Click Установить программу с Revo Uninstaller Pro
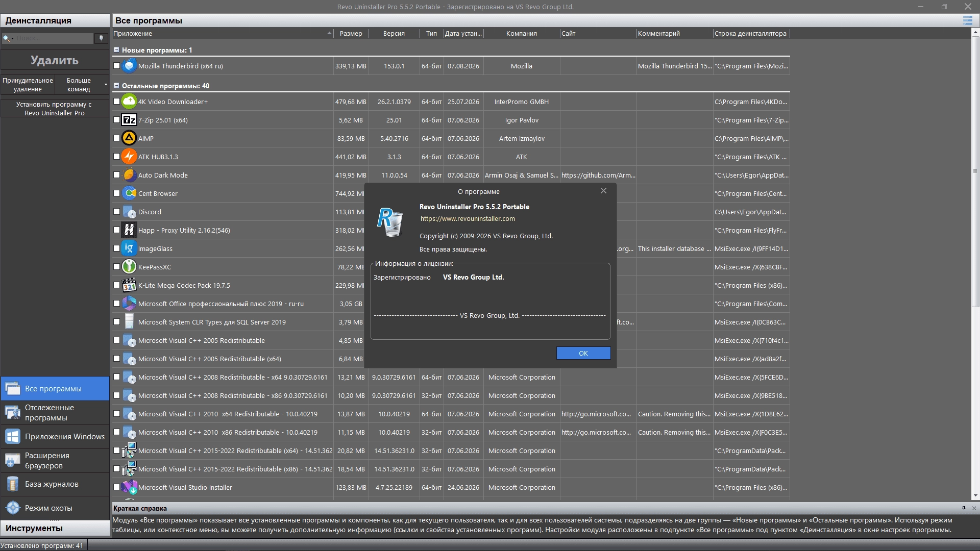The image size is (980, 551). click(55, 109)
